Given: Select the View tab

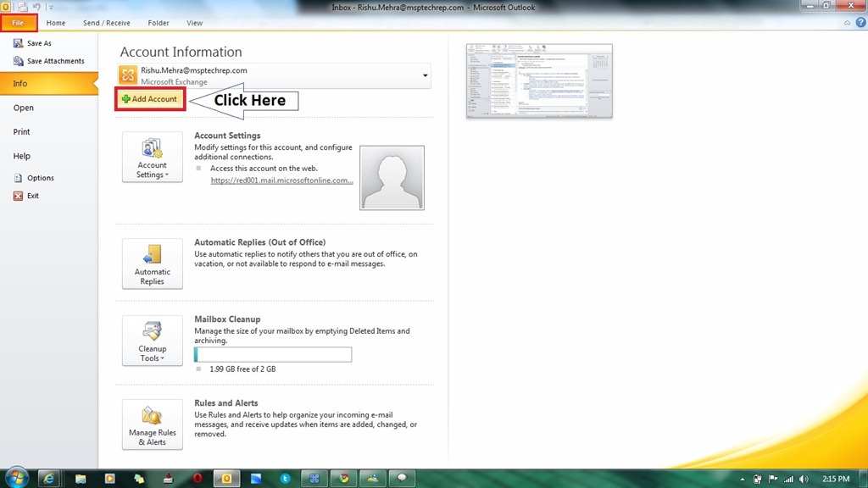Looking at the screenshot, I should click(194, 23).
